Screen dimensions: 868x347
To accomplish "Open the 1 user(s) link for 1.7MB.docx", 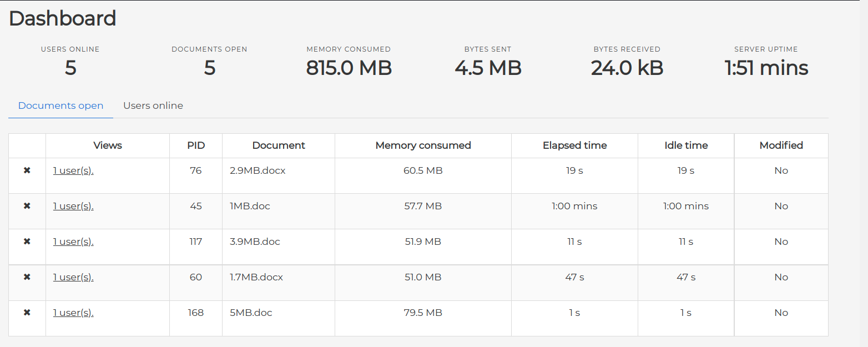I will tap(73, 277).
